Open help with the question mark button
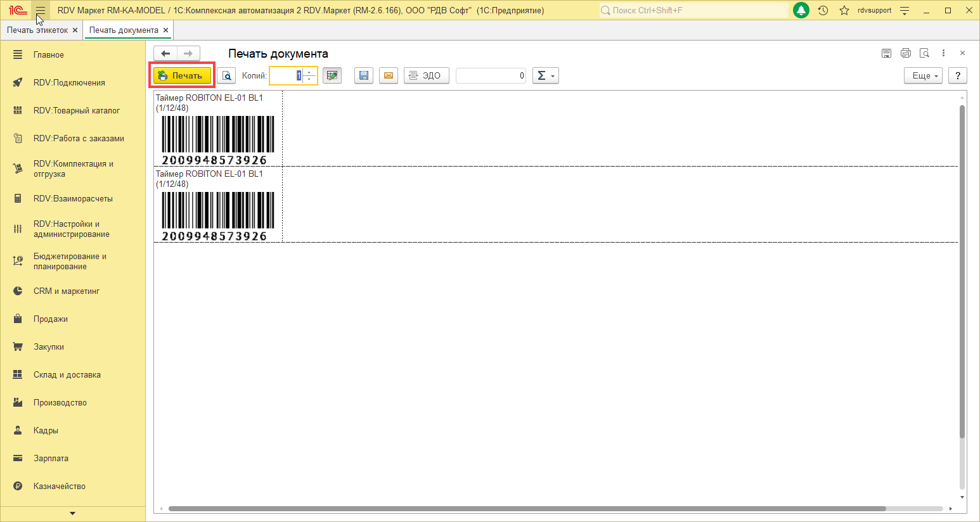The height and width of the screenshot is (522, 980). (x=958, y=75)
